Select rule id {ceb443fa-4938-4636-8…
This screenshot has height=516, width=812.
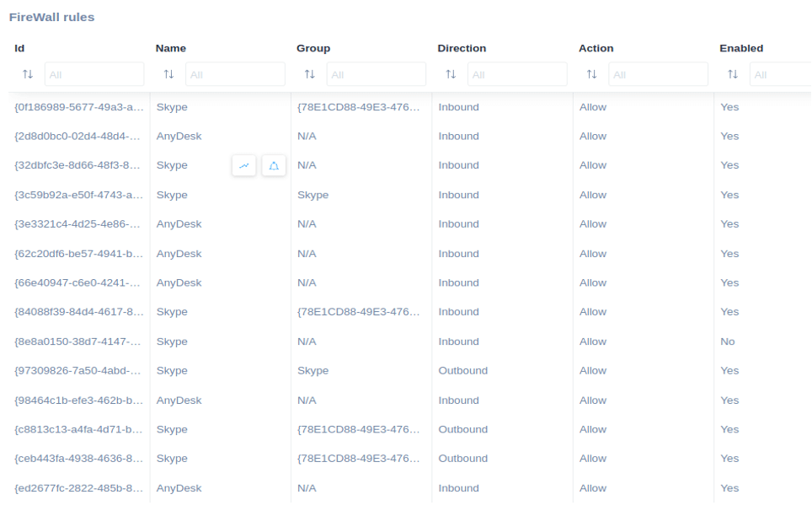point(78,459)
